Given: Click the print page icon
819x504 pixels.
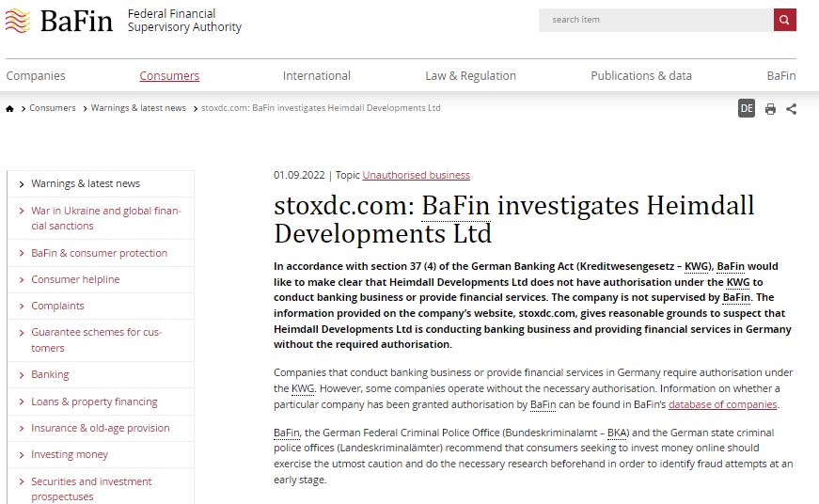Looking at the screenshot, I should 770,109.
